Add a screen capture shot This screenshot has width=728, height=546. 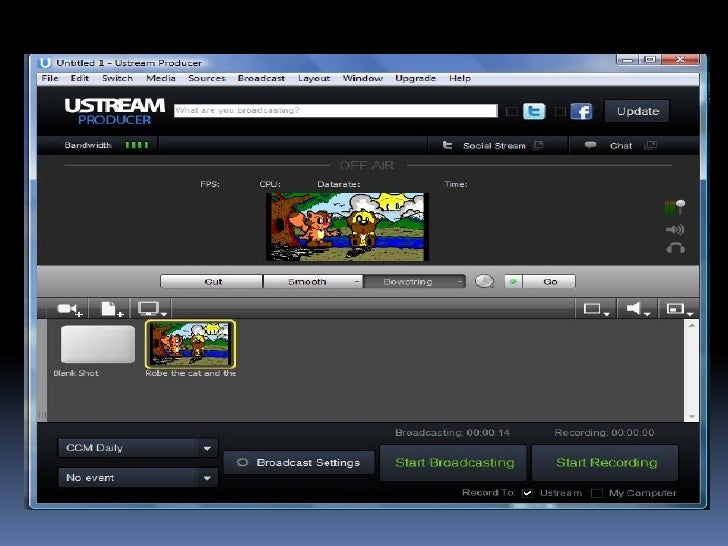pos(151,309)
